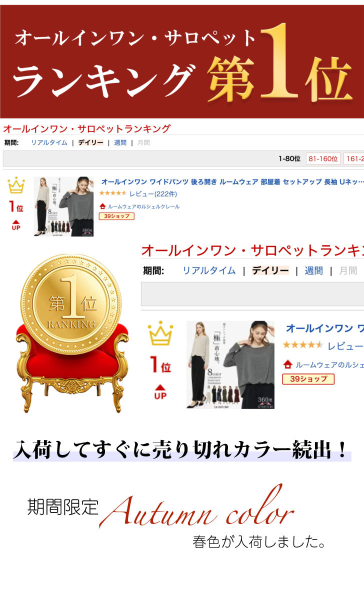Select the greyed 月間 period tab at top
This screenshot has height=595, width=364.
(x=143, y=142)
